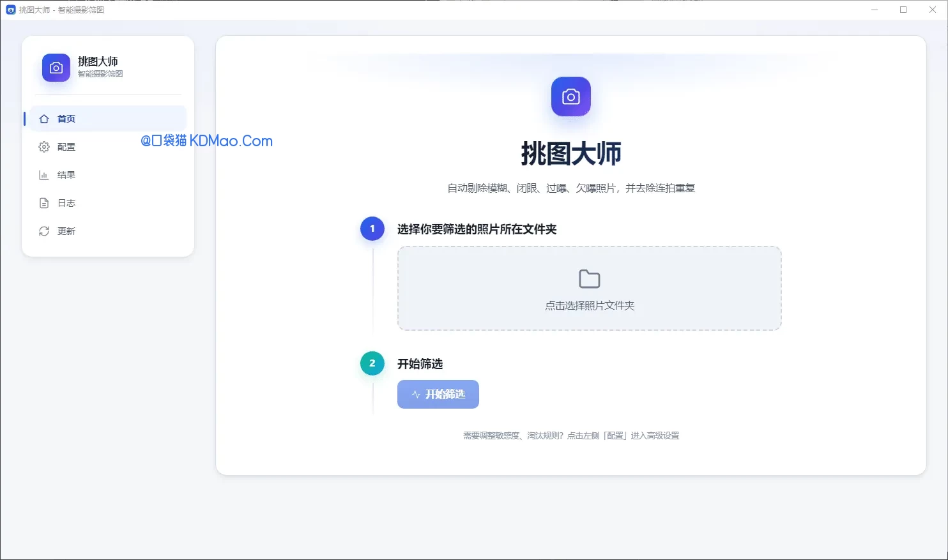Click the 自动剔除模糊、闭眼 description text
This screenshot has height=560, width=948.
coord(571,188)
